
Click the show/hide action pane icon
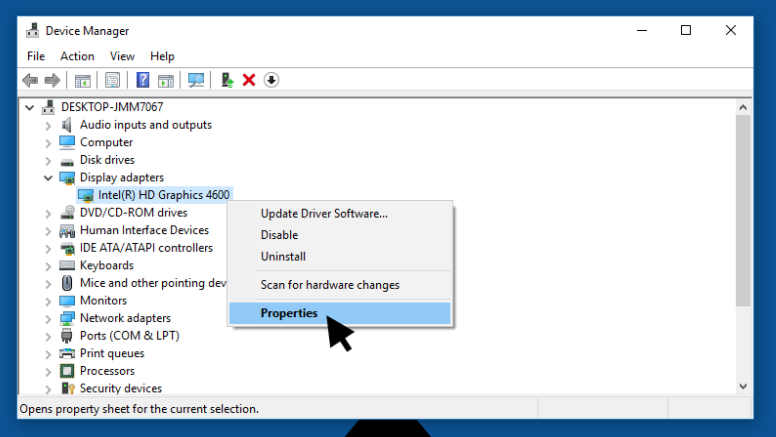coord(166,80)
